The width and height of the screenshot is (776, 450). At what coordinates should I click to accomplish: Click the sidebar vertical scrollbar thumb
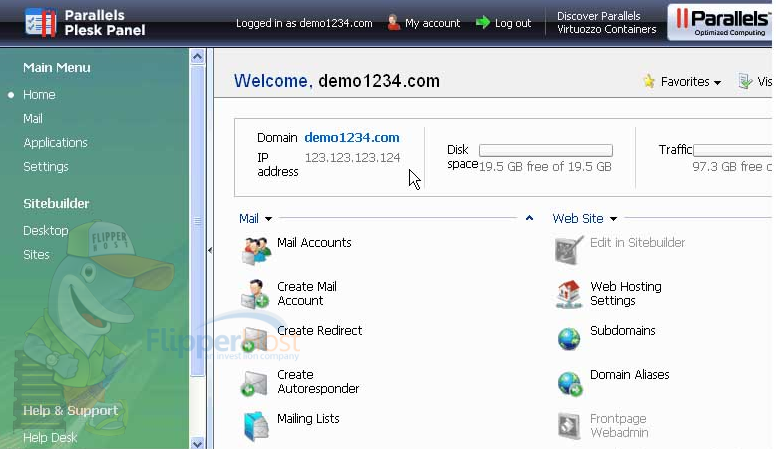197,221
